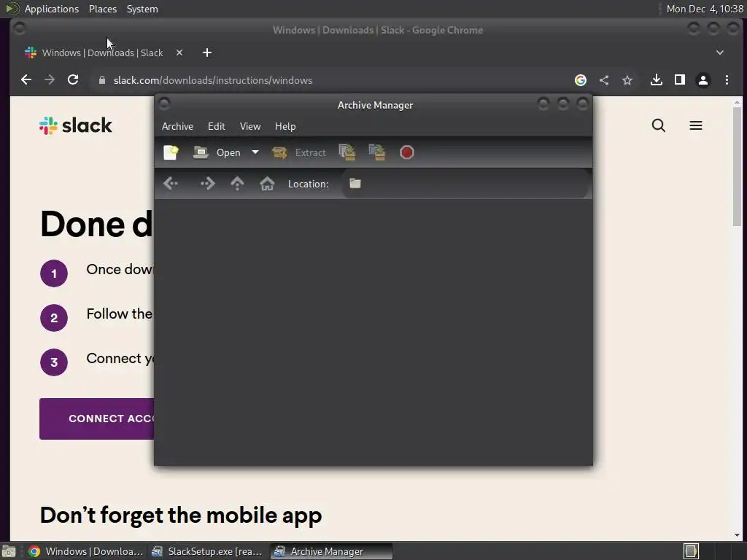
Task: Click the Location input field
Action: 465,184
